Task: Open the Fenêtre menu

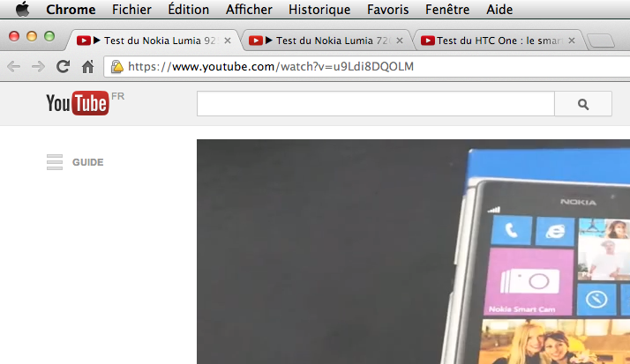Action: [447, 9]
